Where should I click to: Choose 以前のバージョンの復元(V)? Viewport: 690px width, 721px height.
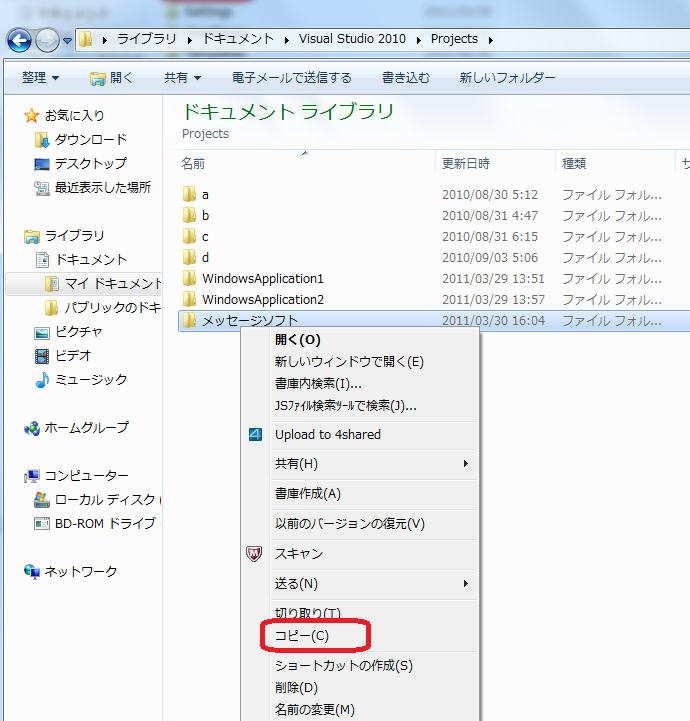349,524
